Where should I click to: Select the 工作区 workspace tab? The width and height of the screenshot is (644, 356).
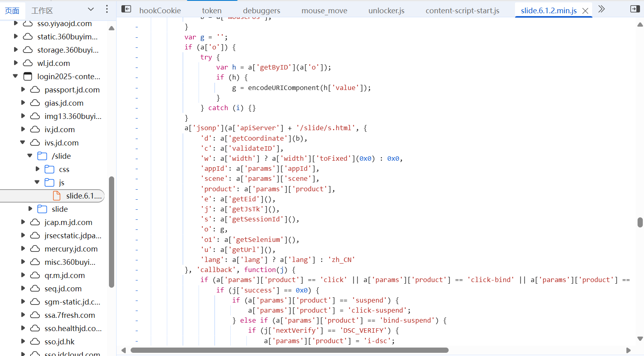[42, 11]
